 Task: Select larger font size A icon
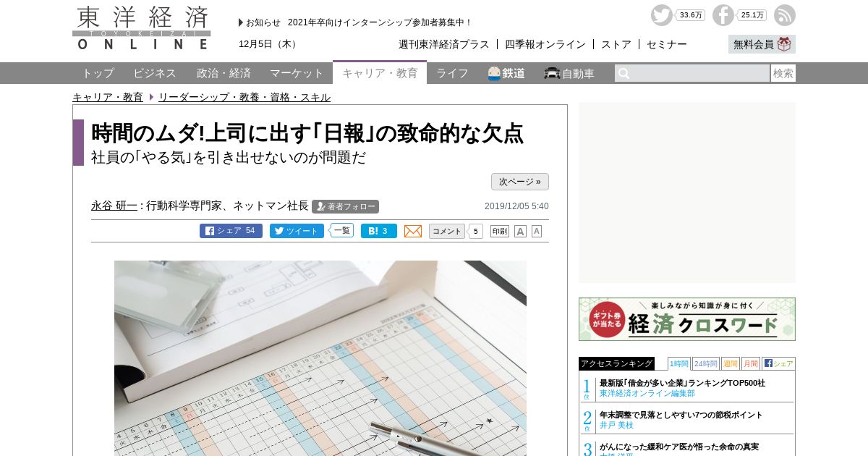520,231
